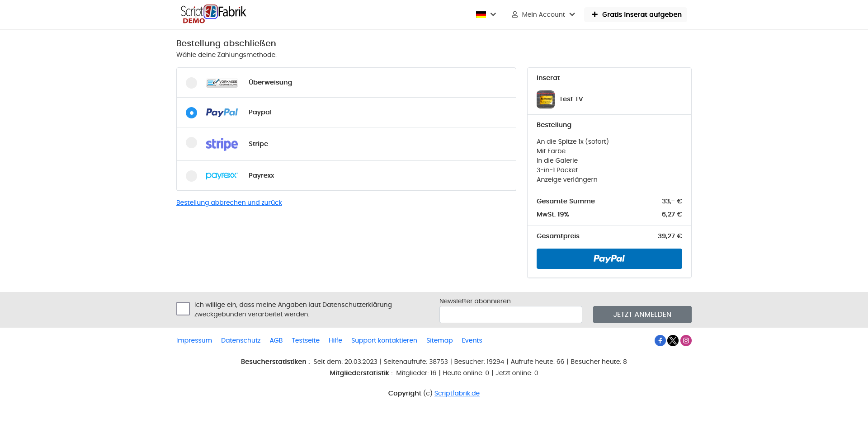Click the Payrexx logo
Screen dimensions: 868x428
(x=222, y=175)
